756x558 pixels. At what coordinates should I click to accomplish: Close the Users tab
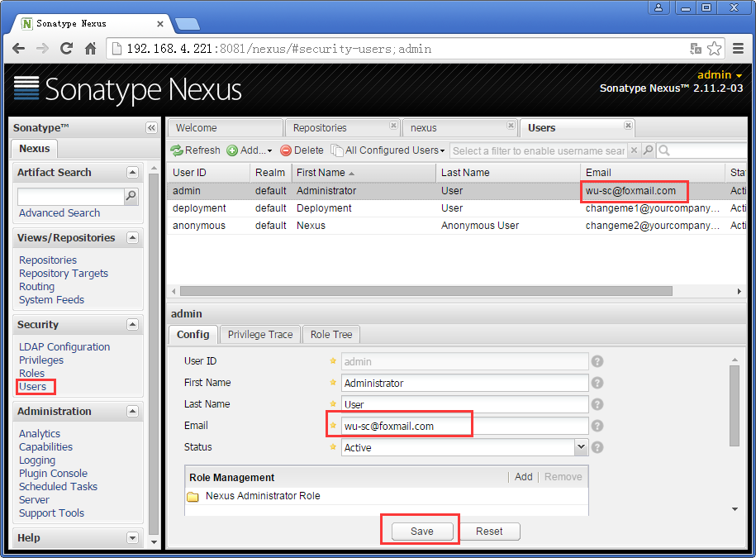[x=628, y=126]
